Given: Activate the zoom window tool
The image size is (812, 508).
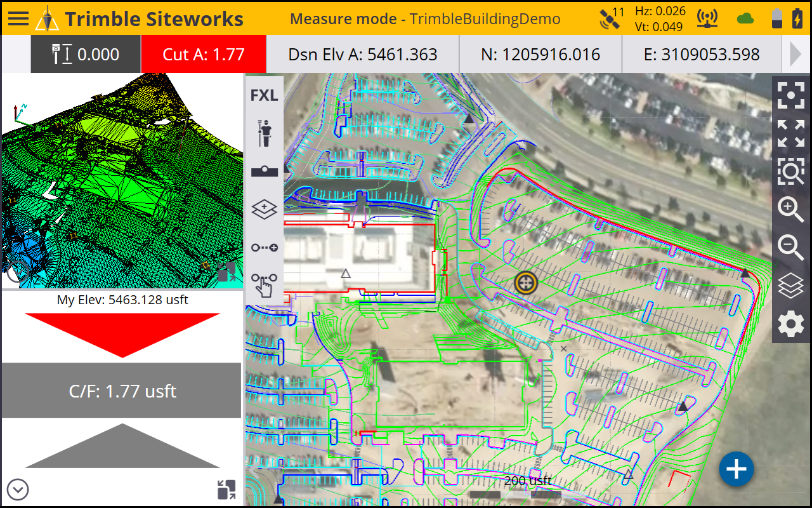Looking at the screenshot, I should click(x=790, y=171).
